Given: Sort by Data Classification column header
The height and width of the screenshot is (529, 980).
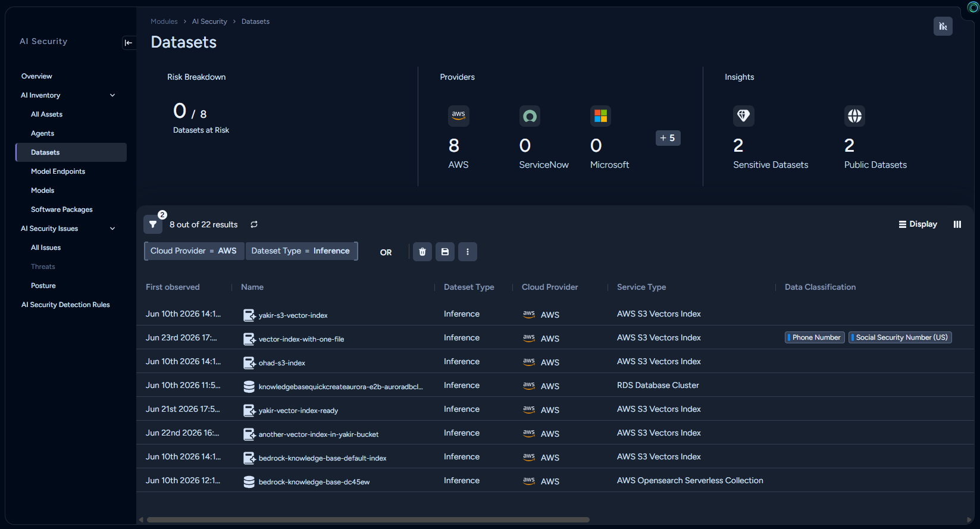Looking at the screenshot, I should pos(820,287).
